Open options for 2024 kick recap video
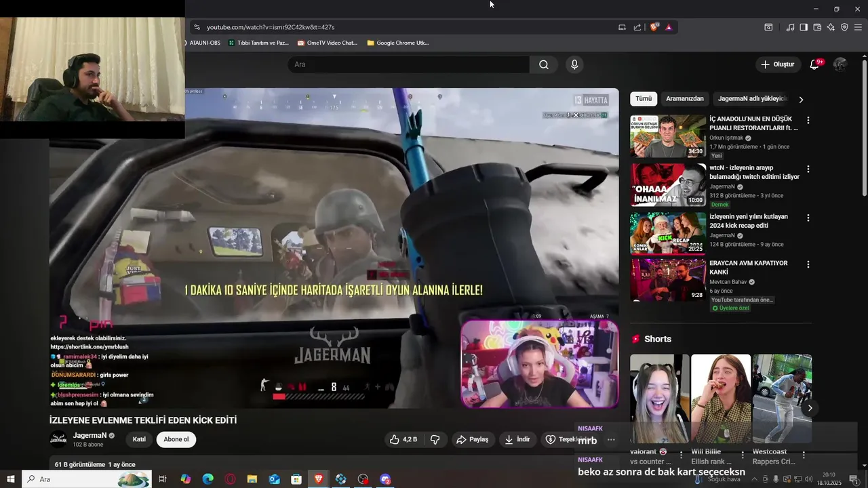 coord(808,218)
